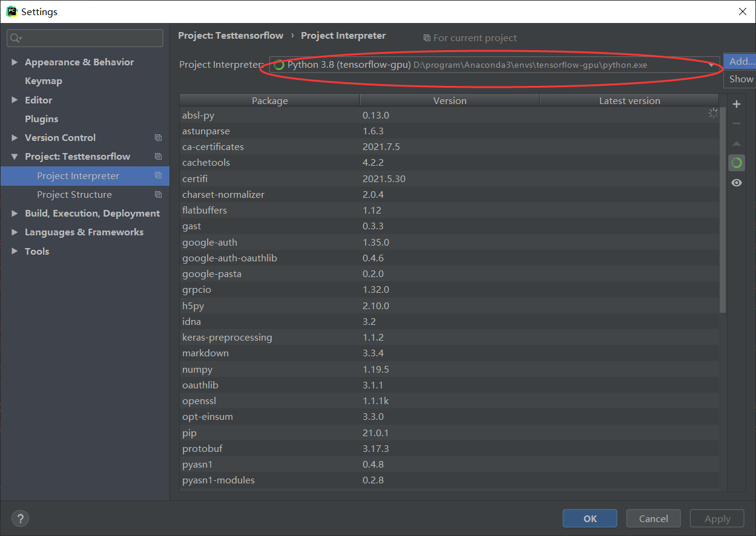Viewport: 756px width, 536px height.
Task: Select the google-auth package row
Action: (x=449, y=243)
